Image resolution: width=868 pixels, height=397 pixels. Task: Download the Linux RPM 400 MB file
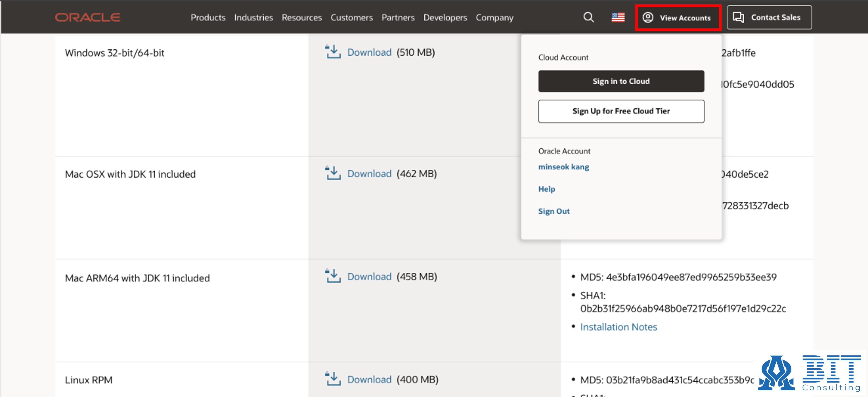369,379
